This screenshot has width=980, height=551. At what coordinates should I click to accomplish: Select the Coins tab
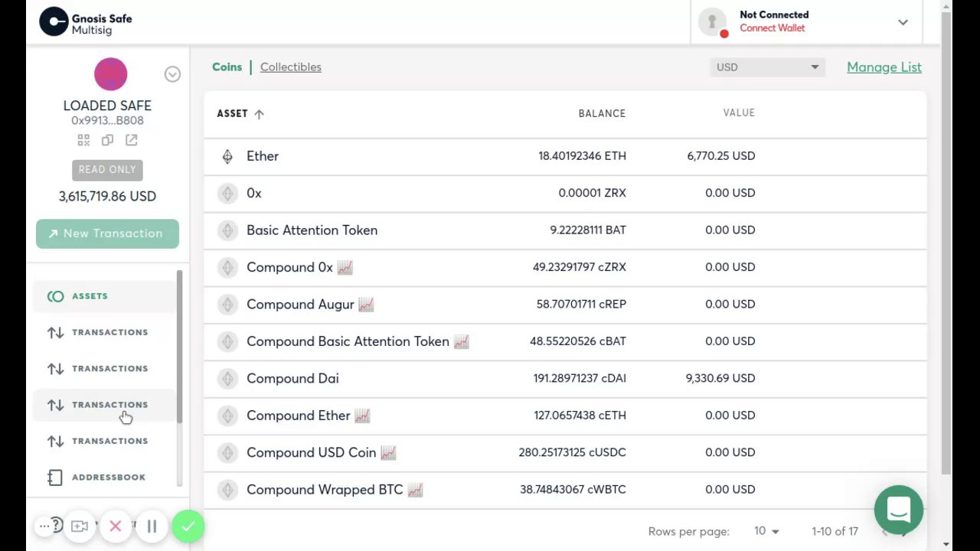point(227,67)
